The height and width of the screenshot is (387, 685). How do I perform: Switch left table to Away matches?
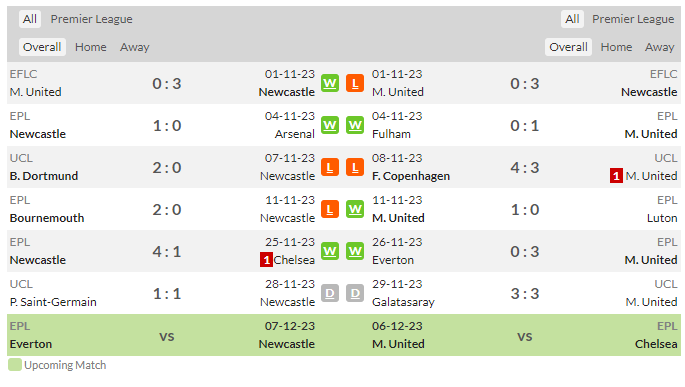tap(135, 47)
